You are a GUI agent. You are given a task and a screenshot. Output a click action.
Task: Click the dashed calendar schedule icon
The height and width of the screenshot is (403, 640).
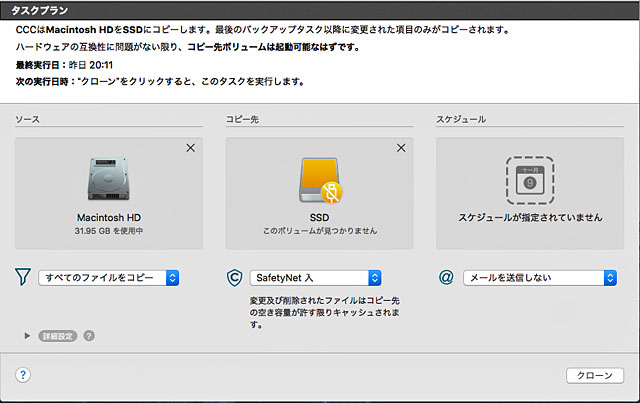tap(530, 180)
